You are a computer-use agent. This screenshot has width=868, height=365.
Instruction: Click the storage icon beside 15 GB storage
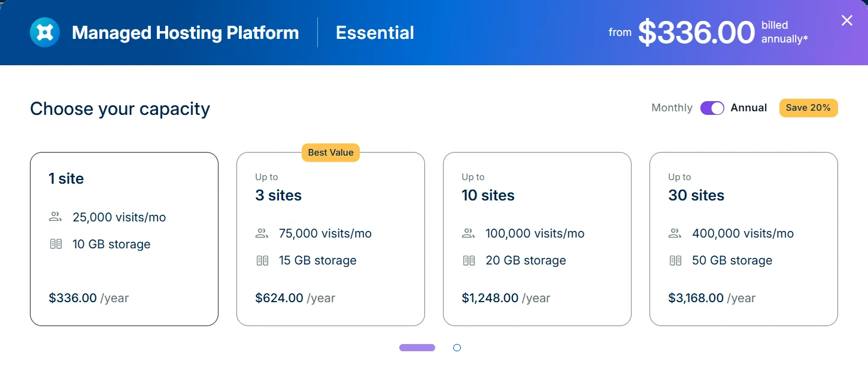pos(262,260)
